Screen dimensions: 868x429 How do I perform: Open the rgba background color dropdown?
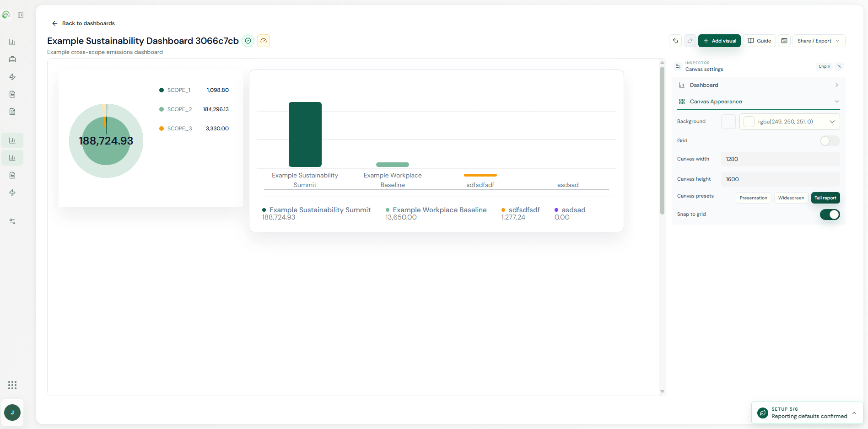pos(790,122)
